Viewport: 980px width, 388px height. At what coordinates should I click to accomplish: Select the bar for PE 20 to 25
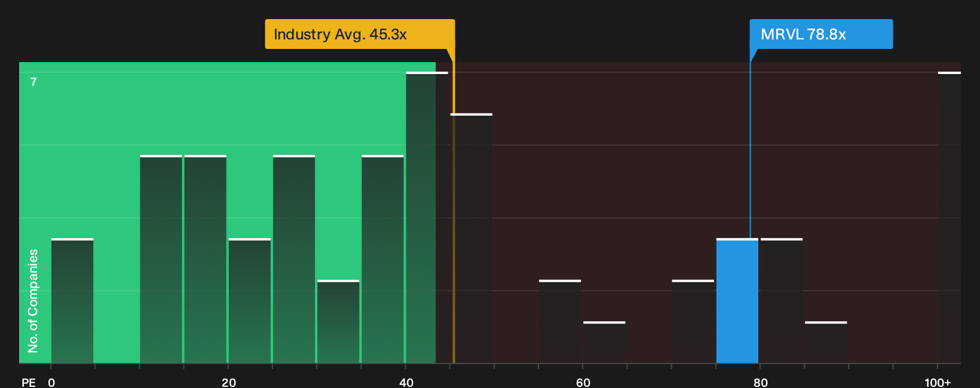tap(250, 301)
